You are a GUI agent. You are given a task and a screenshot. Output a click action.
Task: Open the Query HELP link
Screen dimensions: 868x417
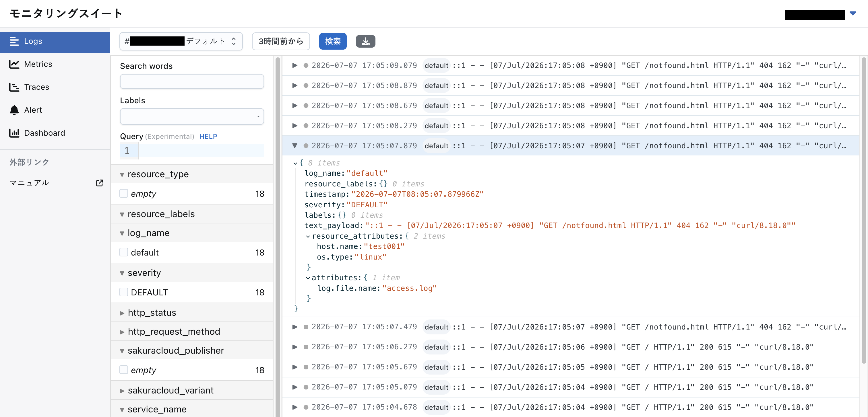tap(208, 136)
